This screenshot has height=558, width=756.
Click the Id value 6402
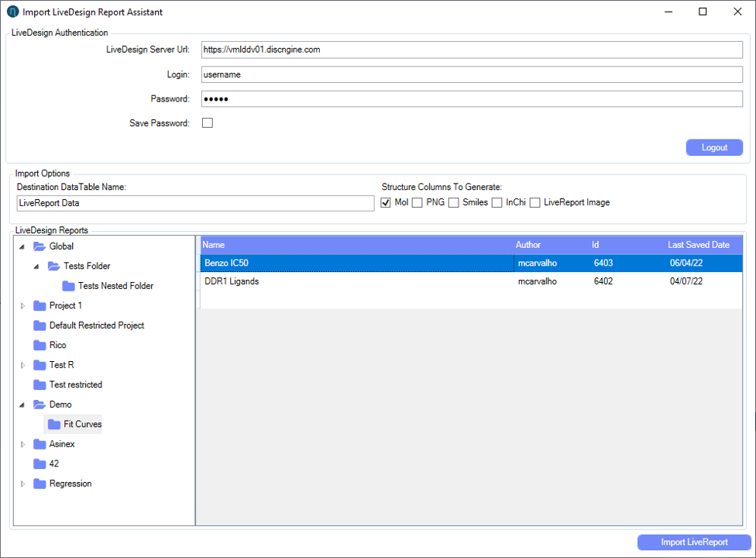coord(603,281)
